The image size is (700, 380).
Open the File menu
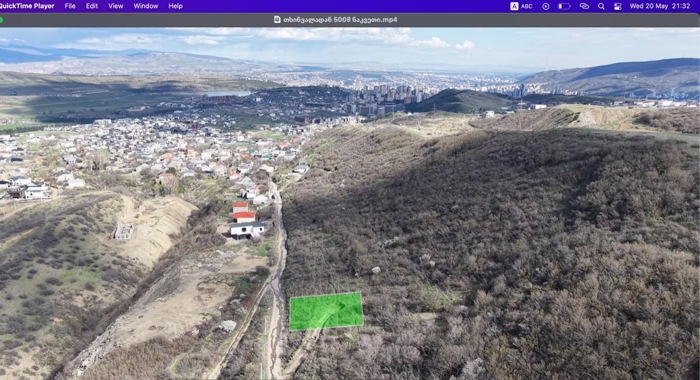(x=70, y=6)
